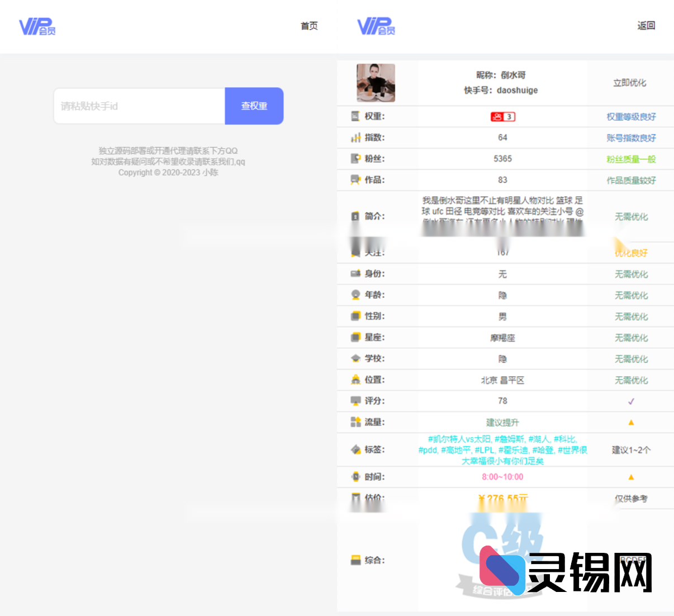674x616 pixels.
Task: Expand the yellow triangle beside 时间 row
Action: coord(631,477)
